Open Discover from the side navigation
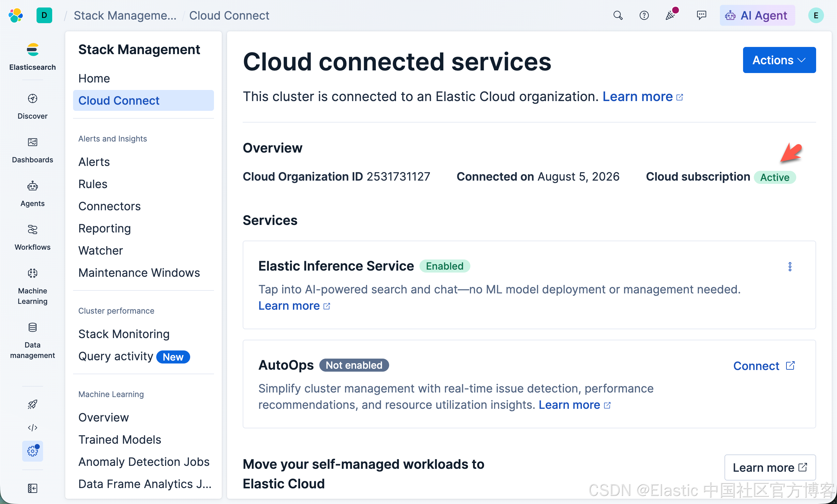 [33, 107]
